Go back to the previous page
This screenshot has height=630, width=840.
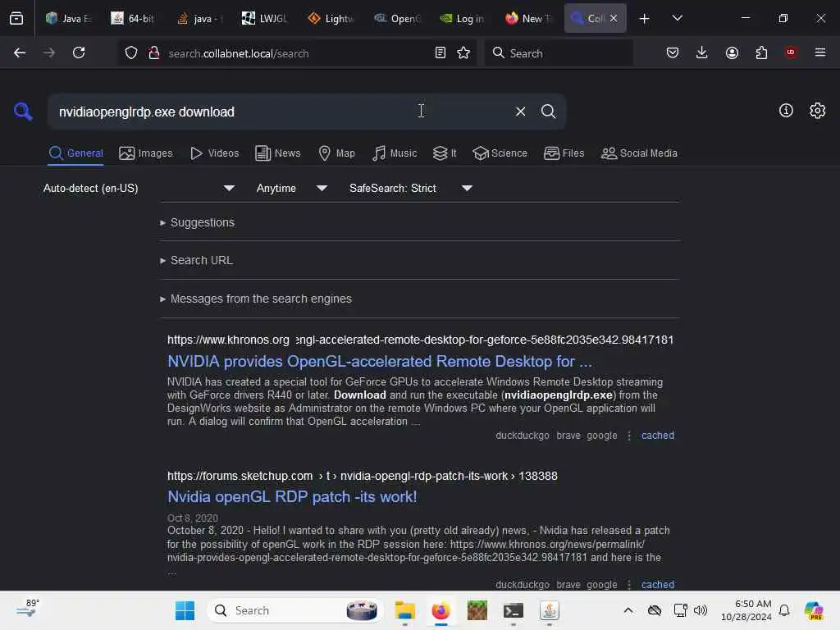[20, 52]
